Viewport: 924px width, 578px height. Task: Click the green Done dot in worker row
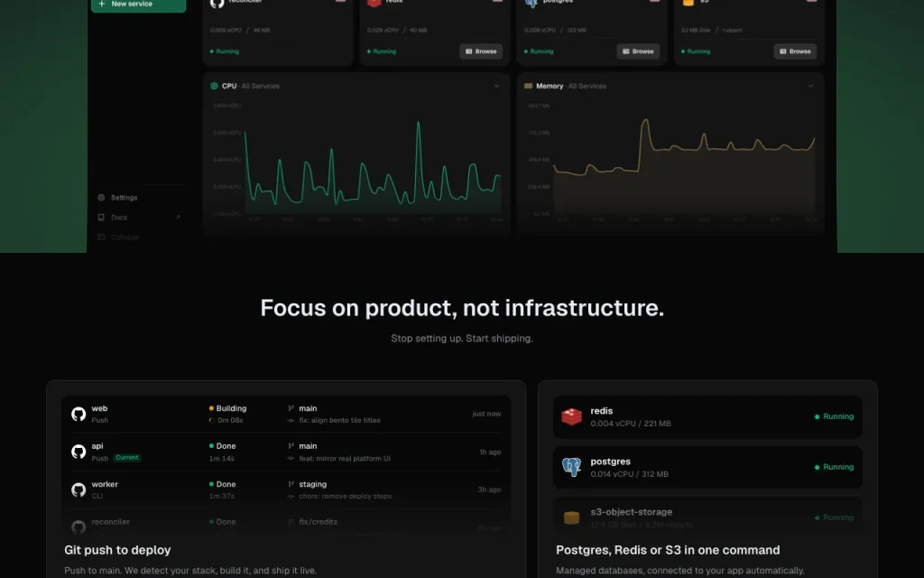(211, 484)
